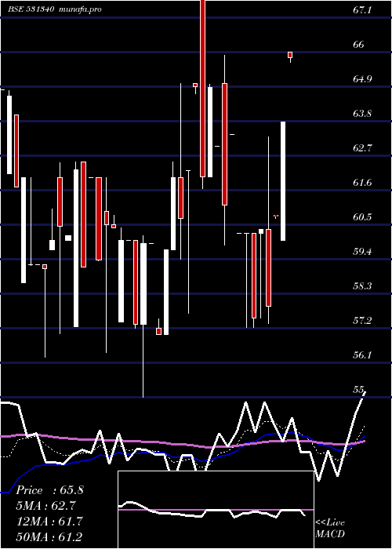Select the 55 price axis label

click(x=358, y=389)
